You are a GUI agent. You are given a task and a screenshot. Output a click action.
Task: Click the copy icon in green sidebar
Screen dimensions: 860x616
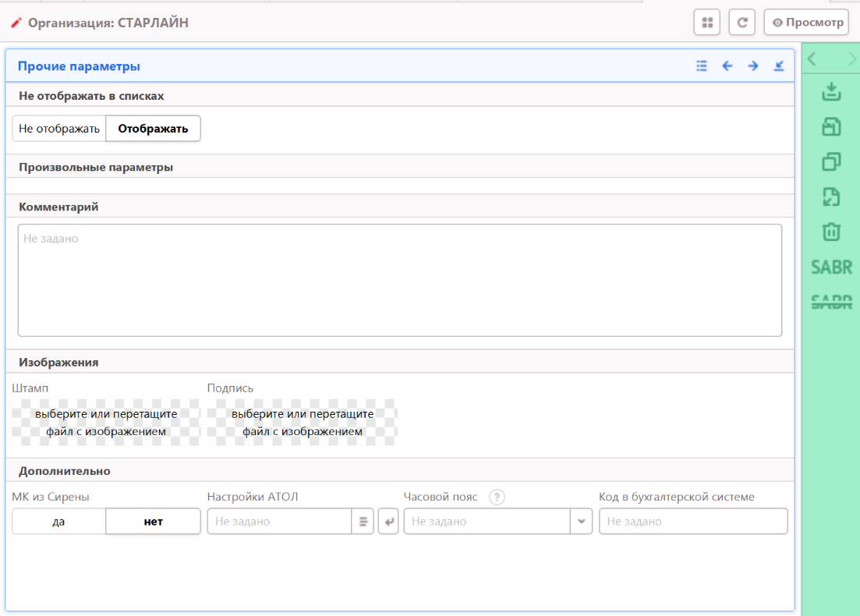coord(832,161)
